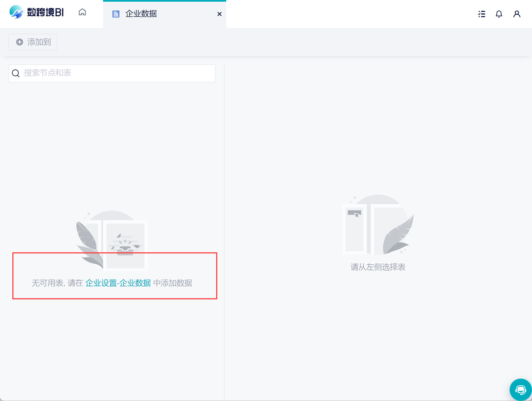Open the task list icon
The width and height of the screenshot is (532, 401).
click(x=482, y=14)
